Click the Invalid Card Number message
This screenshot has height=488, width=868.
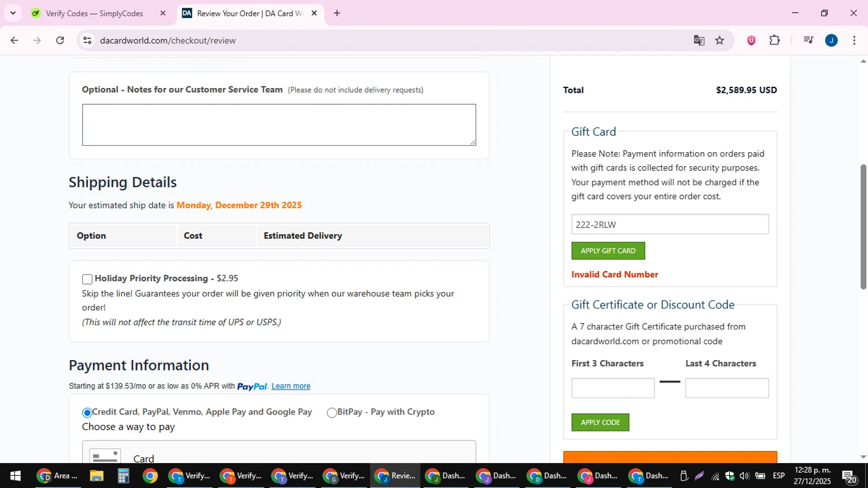click(615, 274)
